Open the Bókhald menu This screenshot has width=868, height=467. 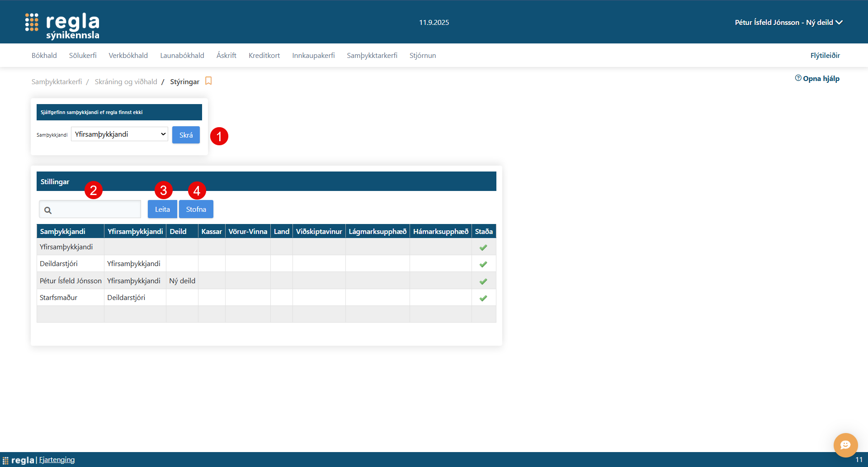[44, 56]
